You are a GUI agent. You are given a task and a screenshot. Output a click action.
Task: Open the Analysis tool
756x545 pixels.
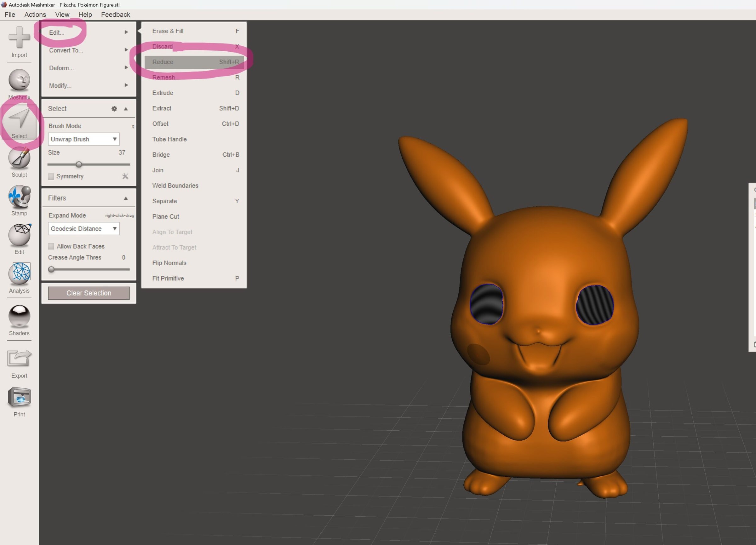click(x=19, y=274)
